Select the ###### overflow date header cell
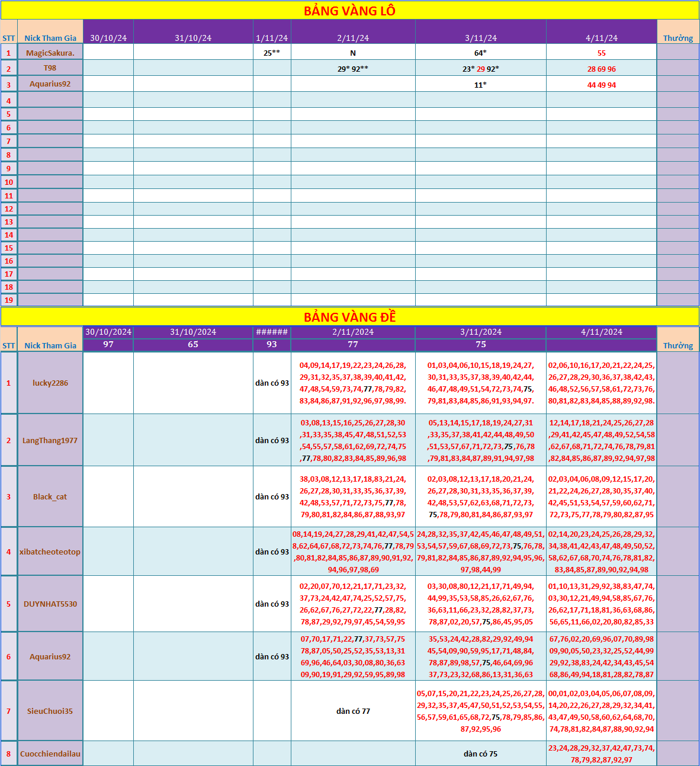Viewport: 700px width, 766px height. point(272,332)
